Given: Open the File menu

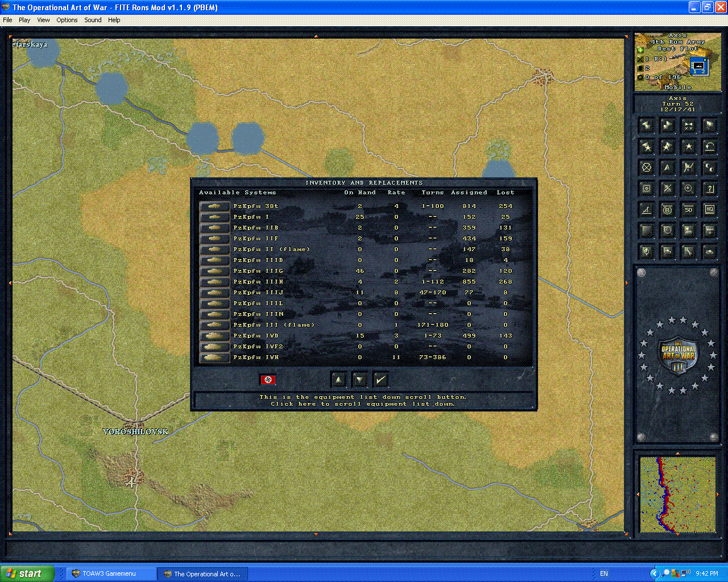Looking at the screenshot, I should click(x=7, y=20).
